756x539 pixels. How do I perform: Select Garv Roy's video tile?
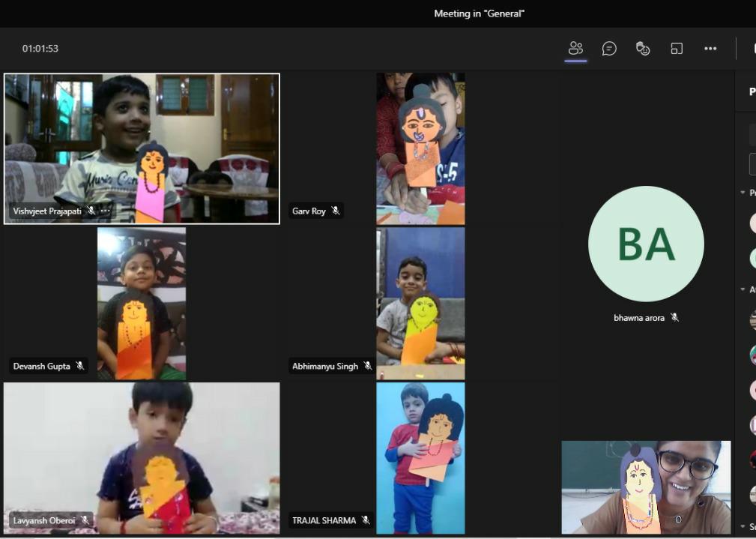[x=420, y=148]
